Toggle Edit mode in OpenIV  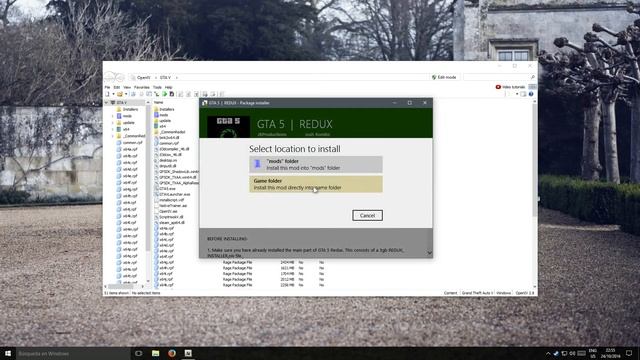444,77
